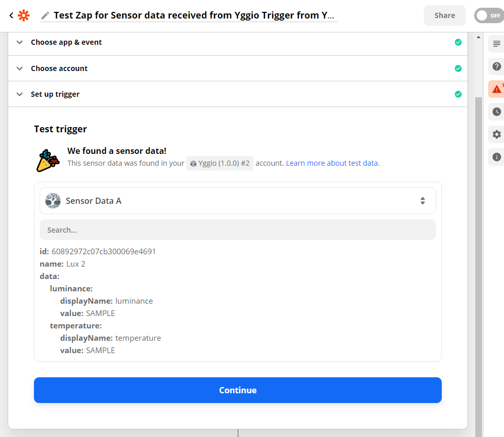Expand the Choose app & event section

(238, 43)
